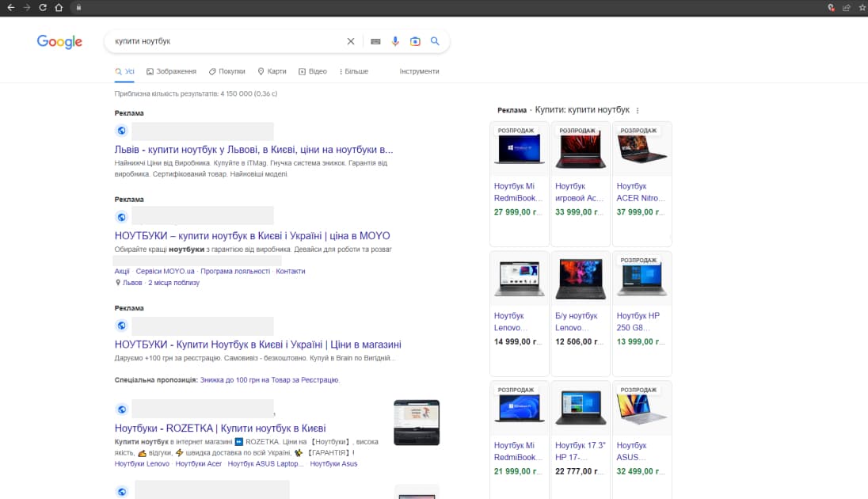Open Google Lens image search camera icon
This screenshot has width=868, height=499.
[415, 41]
